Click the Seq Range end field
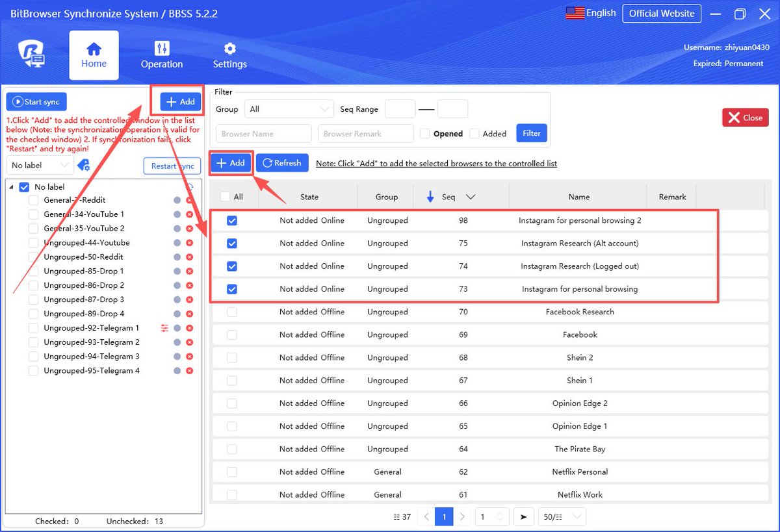This screenshot has height=532, width=780. [452, 109]
